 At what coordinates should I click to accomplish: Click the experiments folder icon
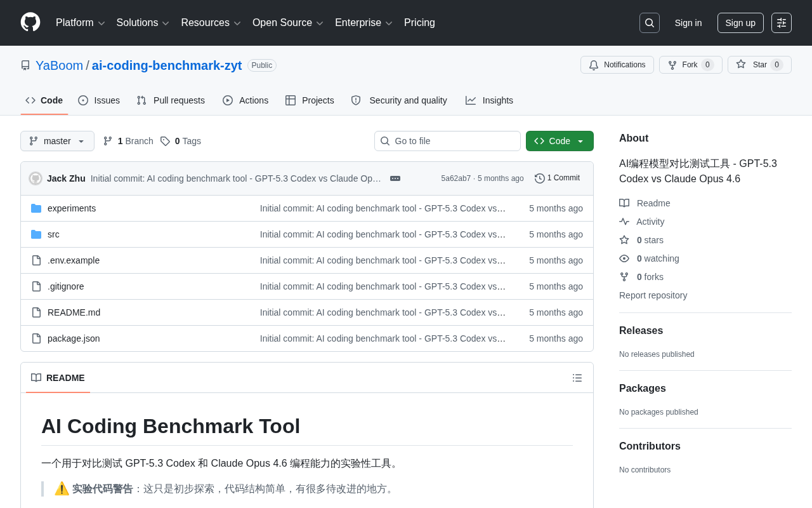36,208
